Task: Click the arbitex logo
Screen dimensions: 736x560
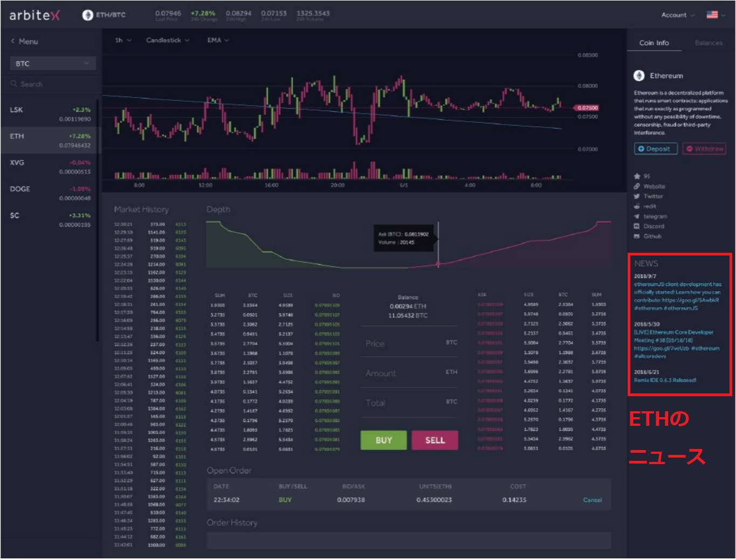Action: pos(35,15)
